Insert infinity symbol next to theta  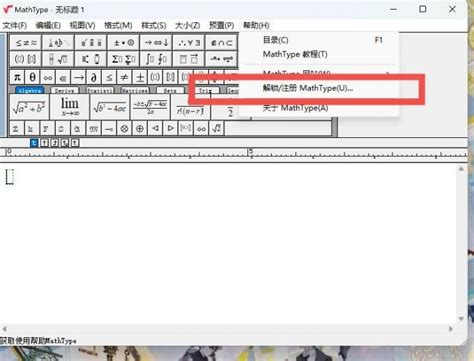48,77
